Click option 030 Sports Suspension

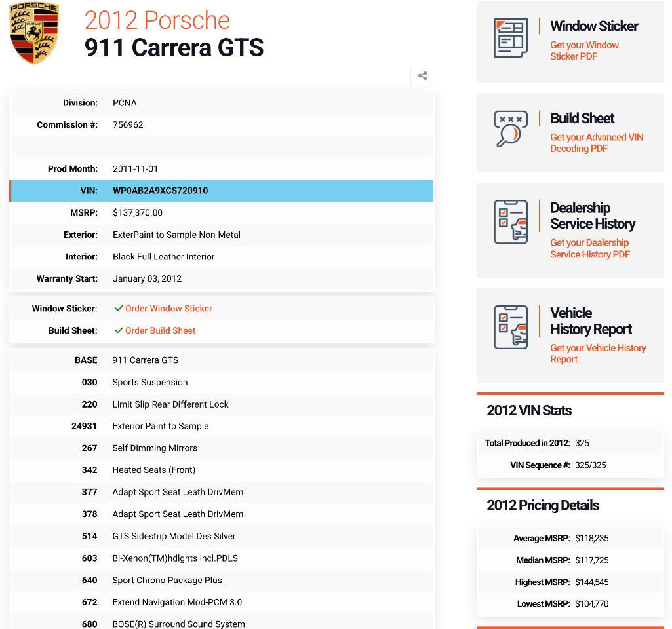[x=222, y=383]
